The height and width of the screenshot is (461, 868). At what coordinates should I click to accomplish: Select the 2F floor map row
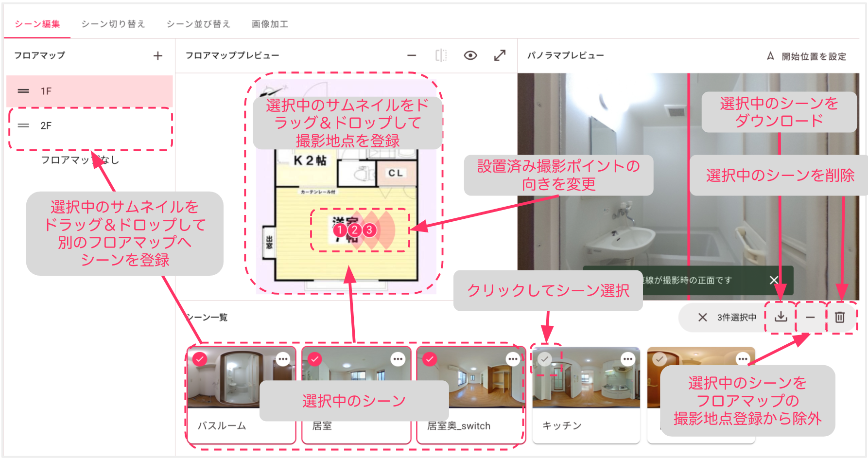click(89, 125)
